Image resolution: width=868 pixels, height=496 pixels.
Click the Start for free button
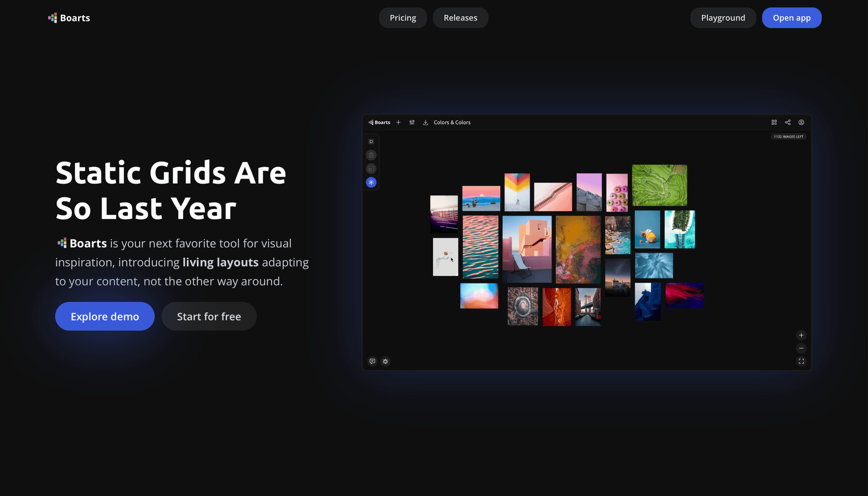(209, 316)
